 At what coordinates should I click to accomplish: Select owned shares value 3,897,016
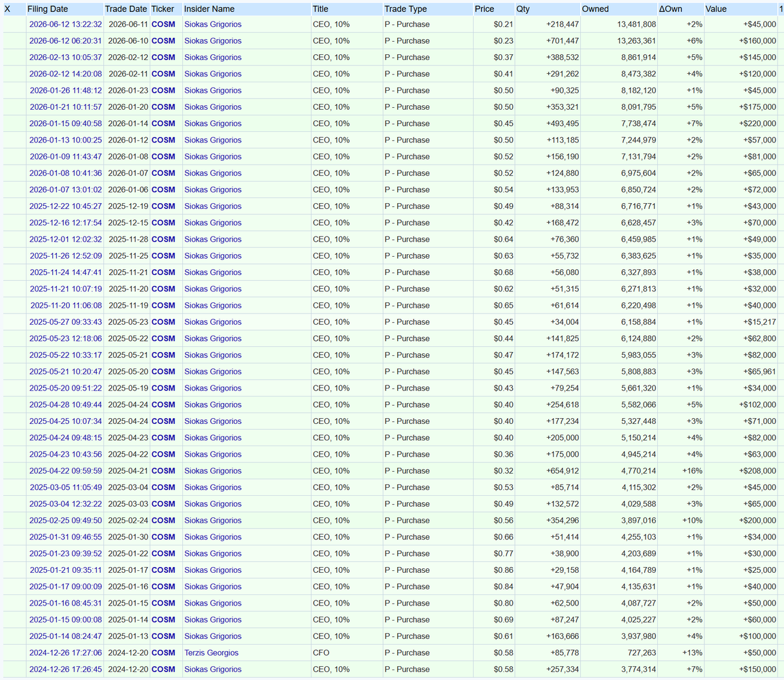click(638, 521)
